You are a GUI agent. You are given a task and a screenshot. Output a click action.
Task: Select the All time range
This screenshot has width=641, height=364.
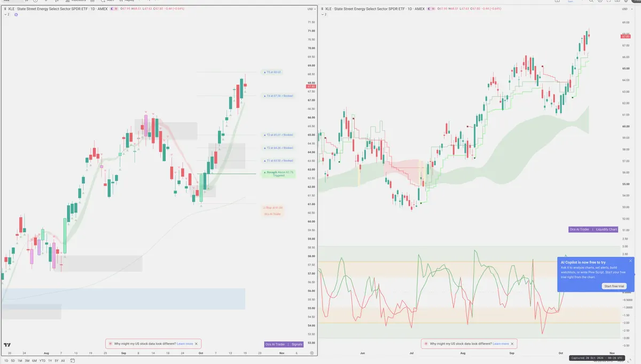63,361
